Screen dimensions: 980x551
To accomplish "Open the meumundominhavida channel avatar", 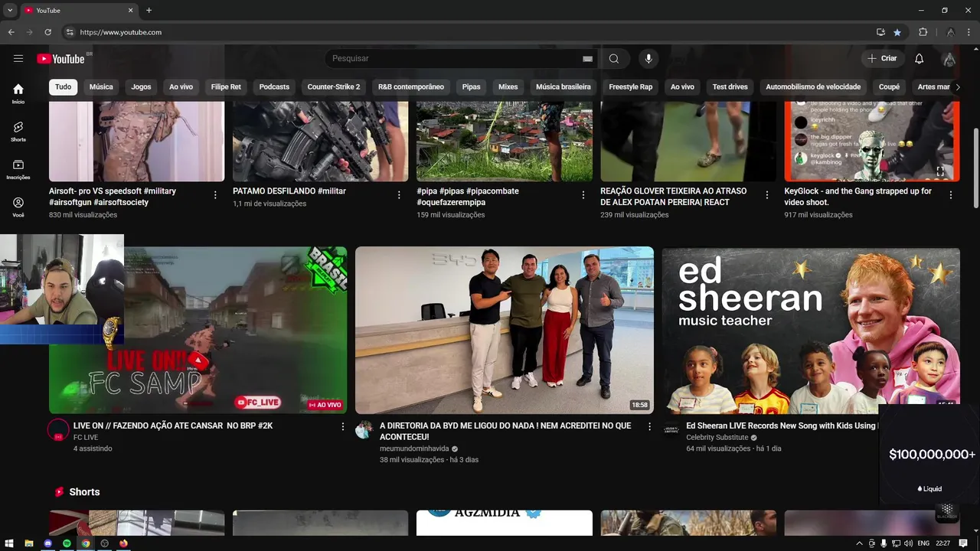I will 364,430.
